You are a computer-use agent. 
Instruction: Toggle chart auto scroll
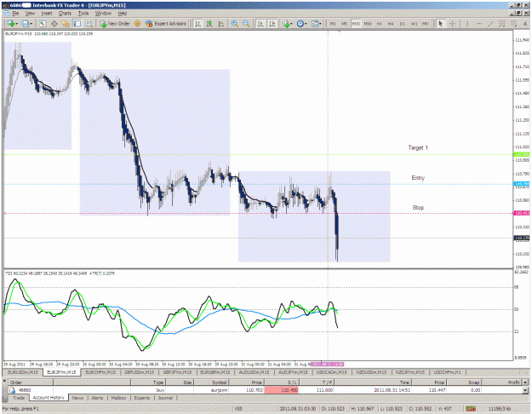click(x=260, y=24)
